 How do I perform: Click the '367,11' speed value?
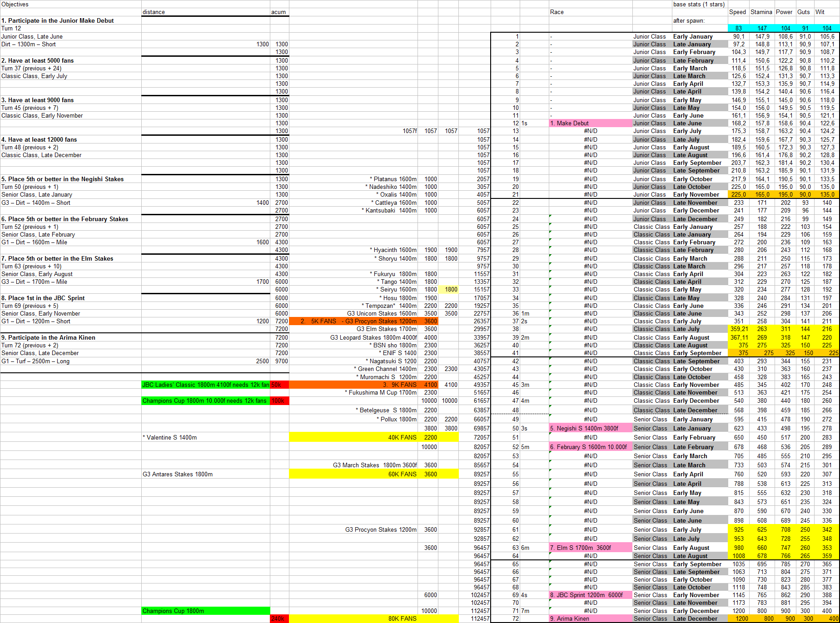(x=739, y=337)
